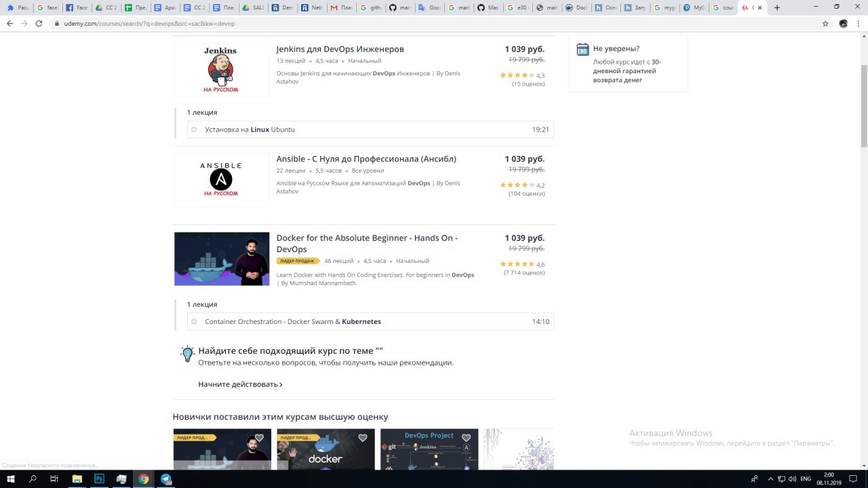868x488 pixels.
Task: Click the Не уверены? heading
Action: click(x=616, y=49)
